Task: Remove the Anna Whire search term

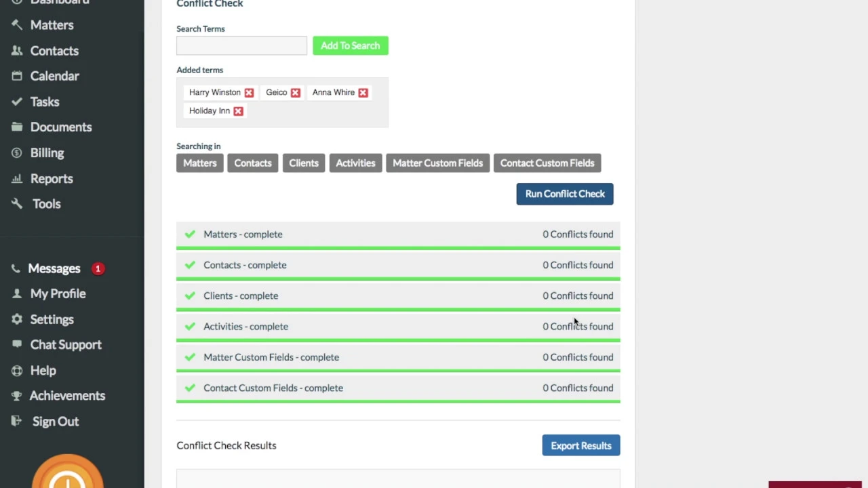Action: 363,92
